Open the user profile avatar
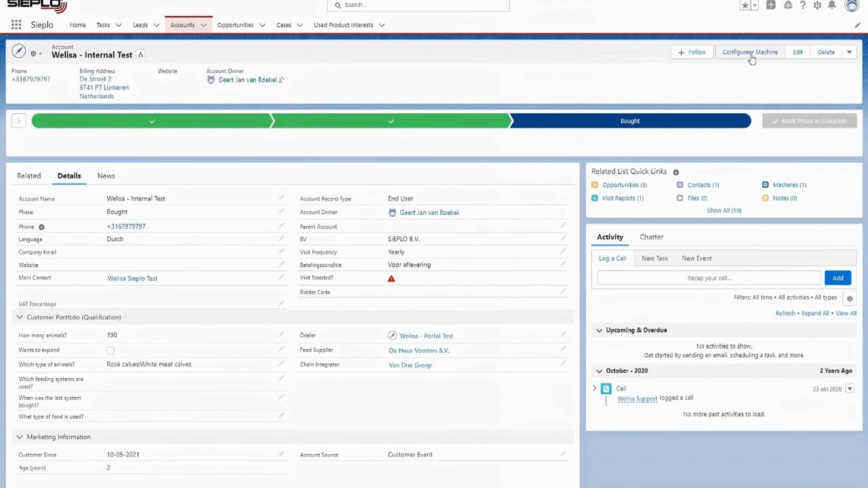Screen dimensions: 868x488 point(852,5)
